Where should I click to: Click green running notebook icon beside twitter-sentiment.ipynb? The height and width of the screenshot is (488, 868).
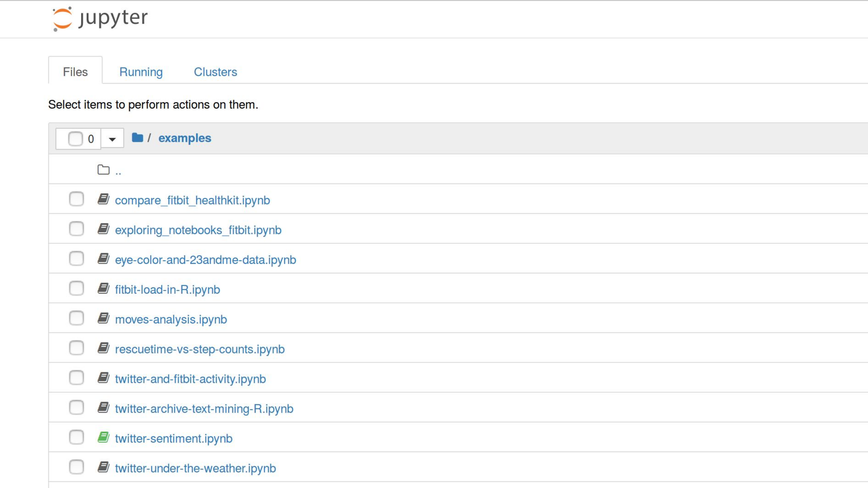(104, 437)
